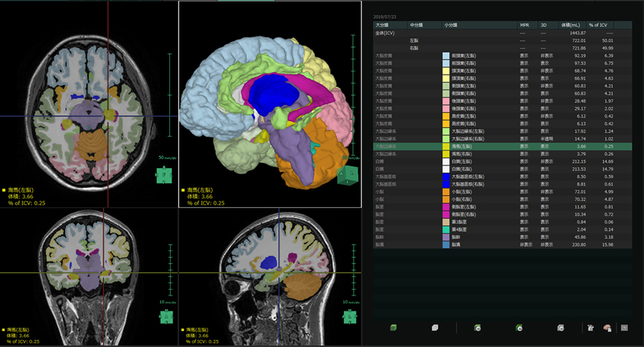The width and height of the screenshot is (644, 347).
Task: Toggle MPR display for 前頭葉(左脳) row
Action: point(524,55)
